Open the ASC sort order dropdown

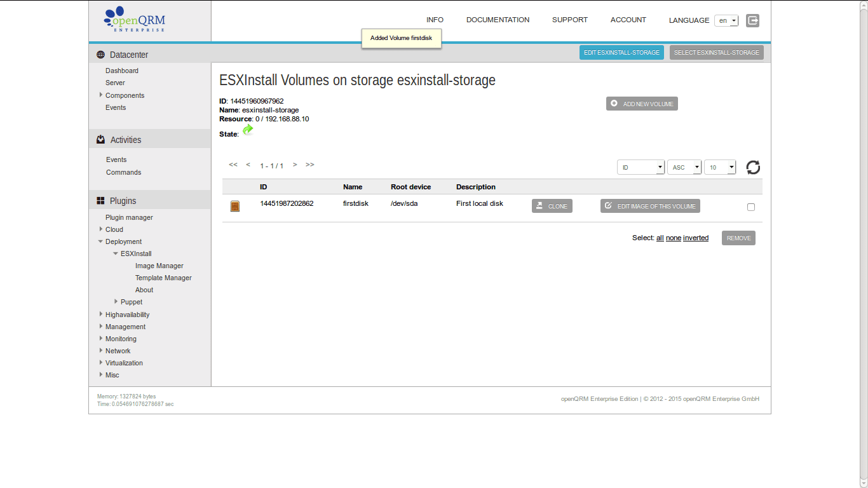point(684,167)
